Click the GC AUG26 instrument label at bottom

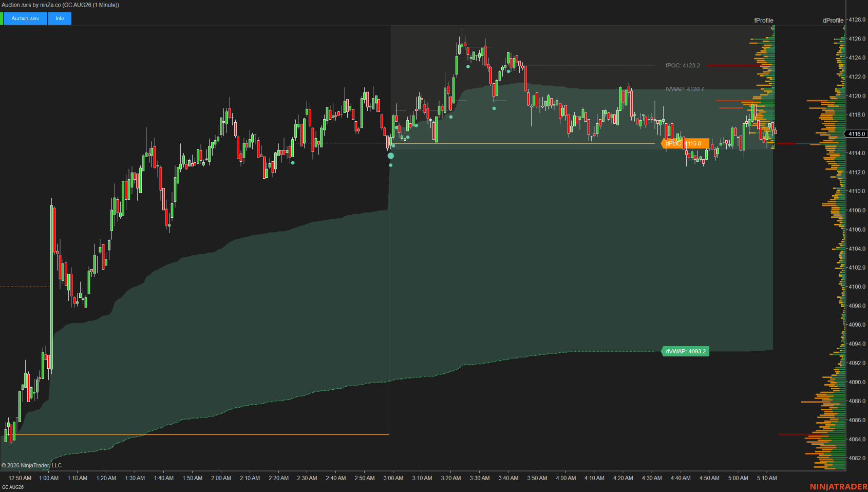[13, 487]
